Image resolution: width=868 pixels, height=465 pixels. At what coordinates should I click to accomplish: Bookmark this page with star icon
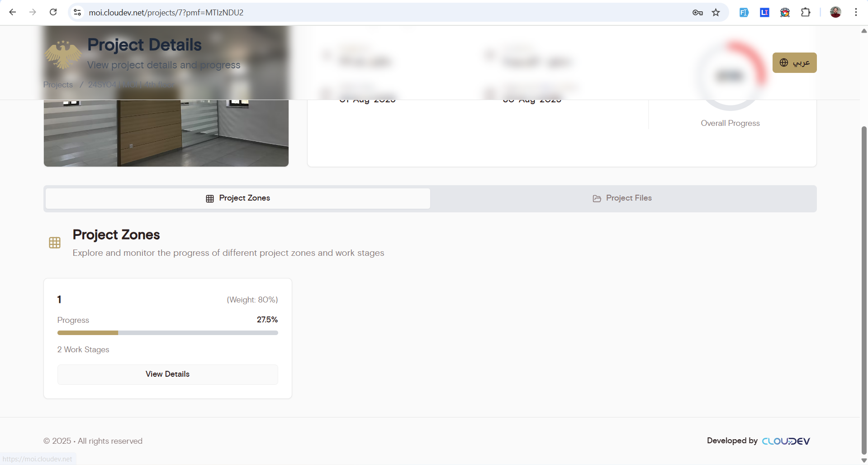click(x=716, y=12)
